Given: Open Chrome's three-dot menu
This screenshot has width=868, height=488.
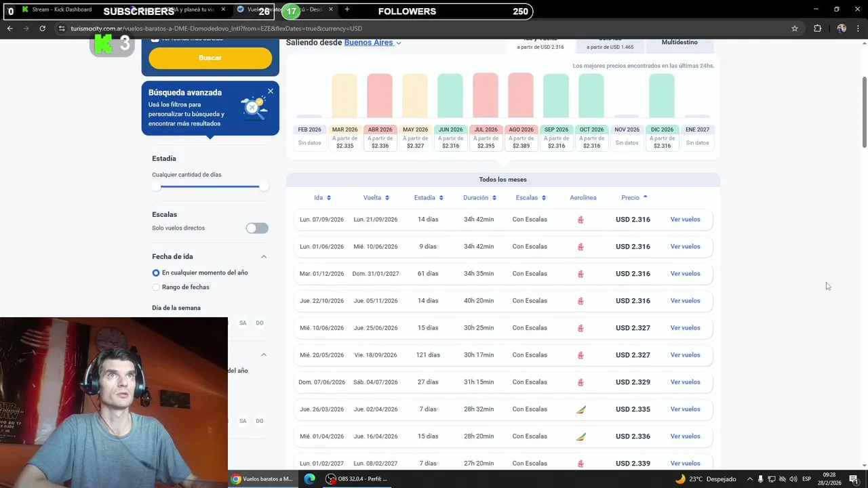Looking at the screenshot, I should pyautogui.click(x=859, y=28).
